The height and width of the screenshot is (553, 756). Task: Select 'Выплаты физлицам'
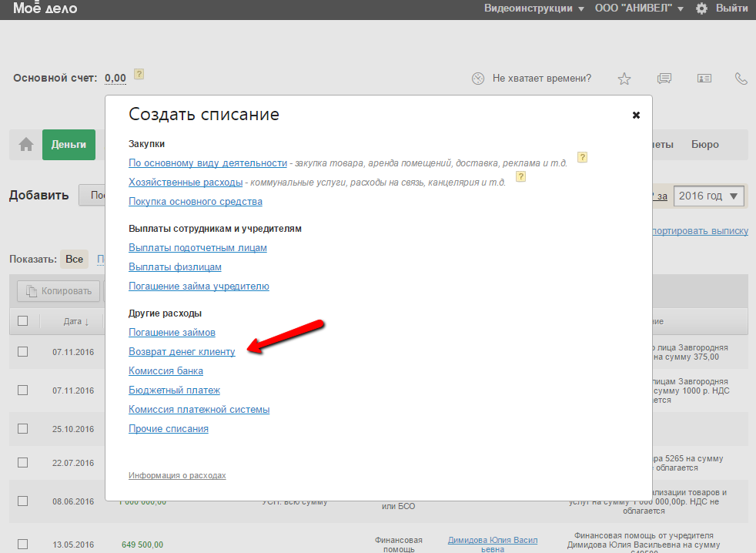click(175, 266)
